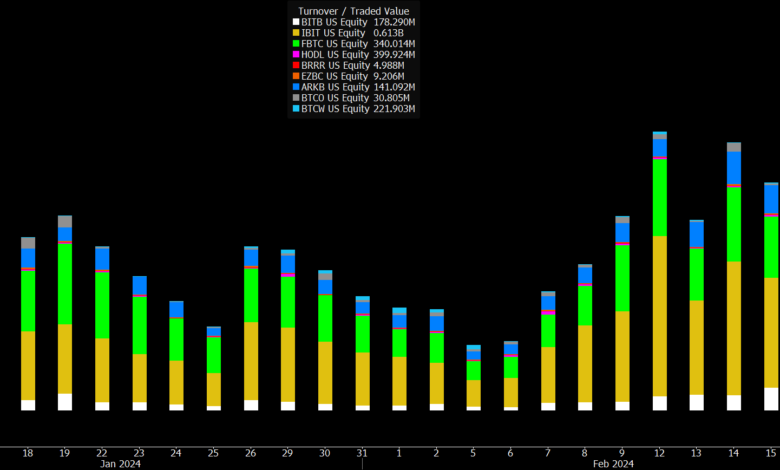
Task: Click the orange EZBC legend color swatch
Action: 296,76
